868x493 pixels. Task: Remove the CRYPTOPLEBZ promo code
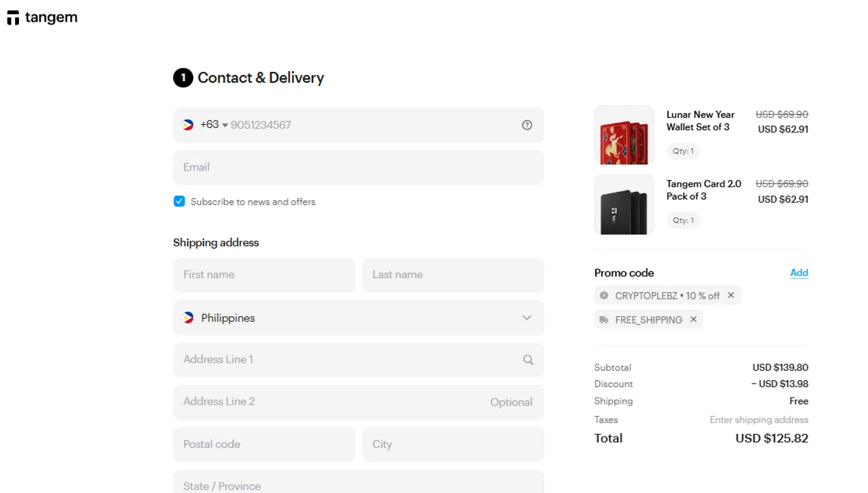pyautogui.click(x=731, y=295)
